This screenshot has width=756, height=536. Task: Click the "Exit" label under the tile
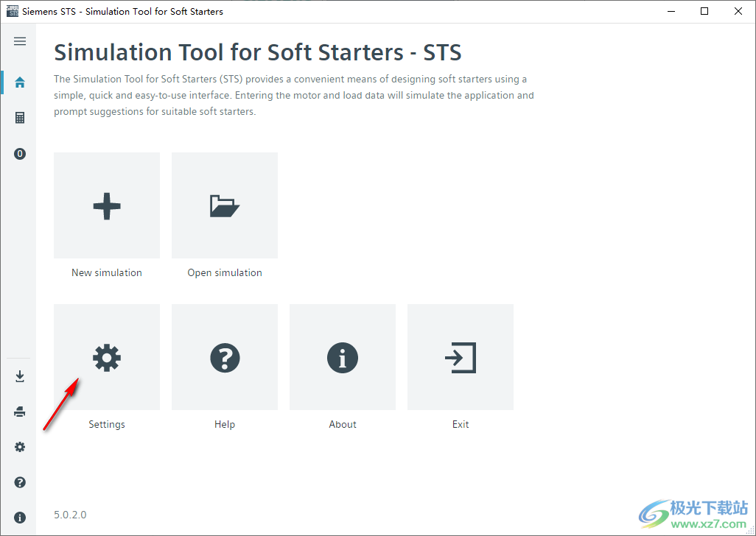point(461,424)
